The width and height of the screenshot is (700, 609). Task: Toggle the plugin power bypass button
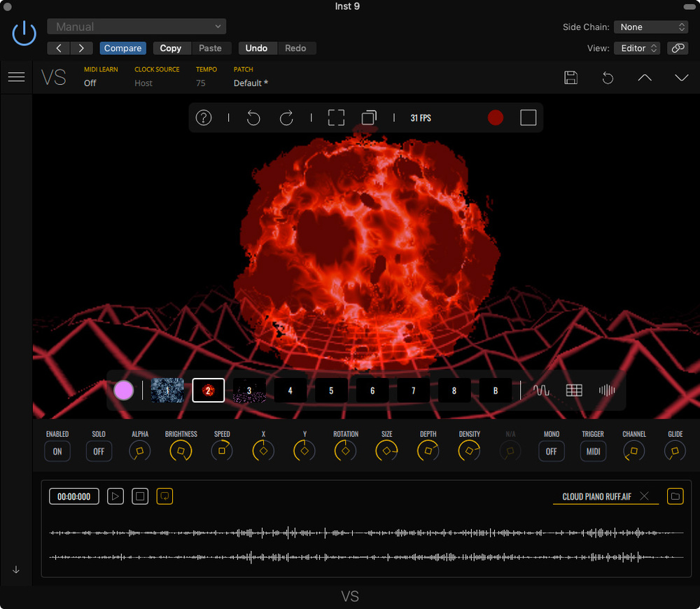tap(24, 34)
